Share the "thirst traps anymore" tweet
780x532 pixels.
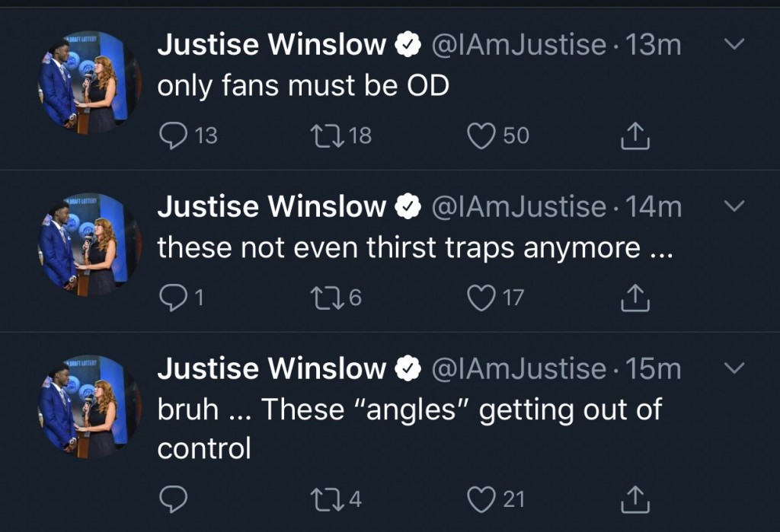(x=635, y=298)
